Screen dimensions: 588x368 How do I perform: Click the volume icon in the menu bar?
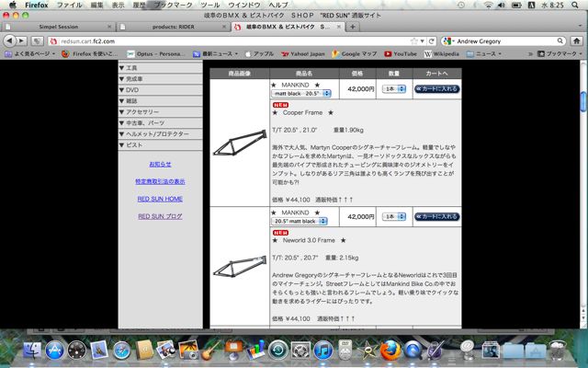[502, 5]
